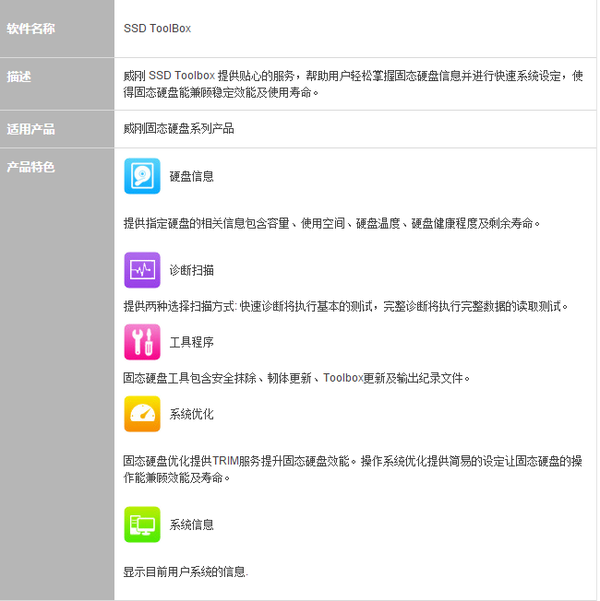Screen dimensions: 600x601
Task: Select the 系统信息 heading text
Action: [x=191, y=524]
